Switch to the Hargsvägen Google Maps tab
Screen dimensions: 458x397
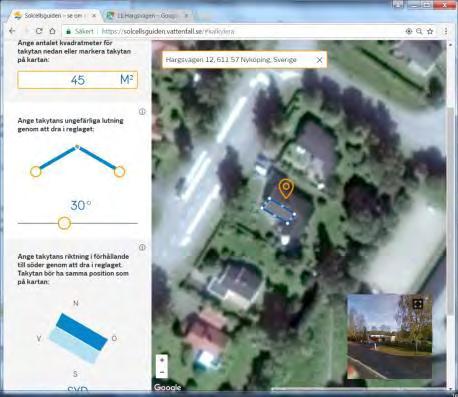(x=147, y=16)
